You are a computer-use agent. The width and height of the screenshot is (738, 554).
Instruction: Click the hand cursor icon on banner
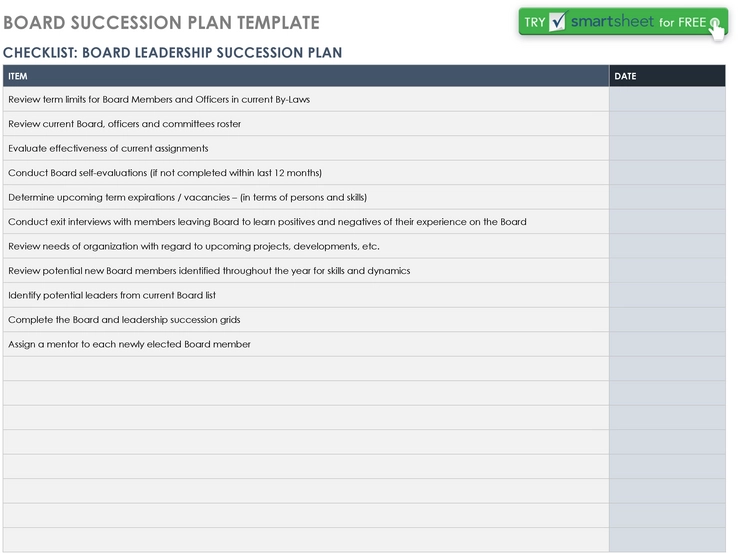716,29
